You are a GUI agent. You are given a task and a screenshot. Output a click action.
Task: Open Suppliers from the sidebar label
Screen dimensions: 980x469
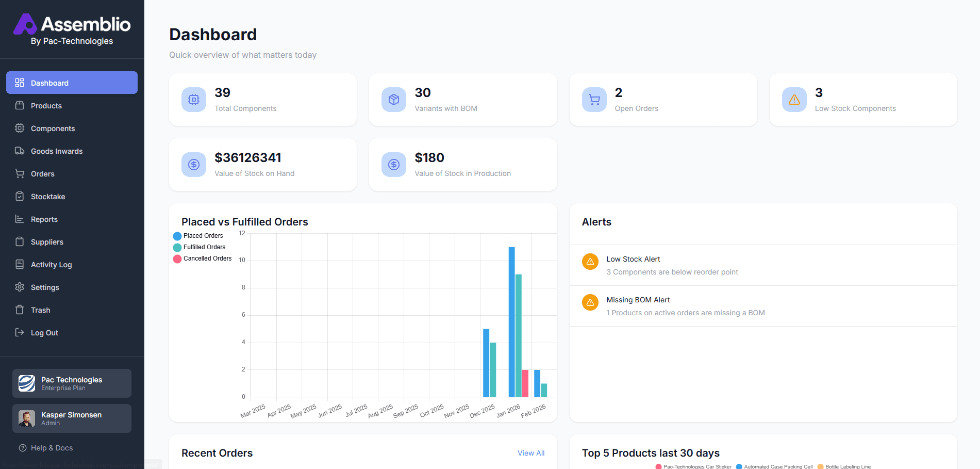pyautogui.click(x=47, y=242)
